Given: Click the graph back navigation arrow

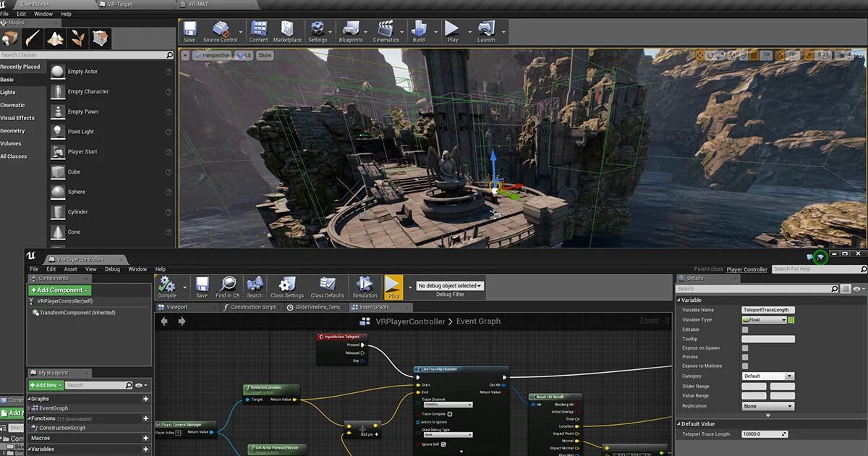Looking at the screenshot, I should [x=164, y=321].
